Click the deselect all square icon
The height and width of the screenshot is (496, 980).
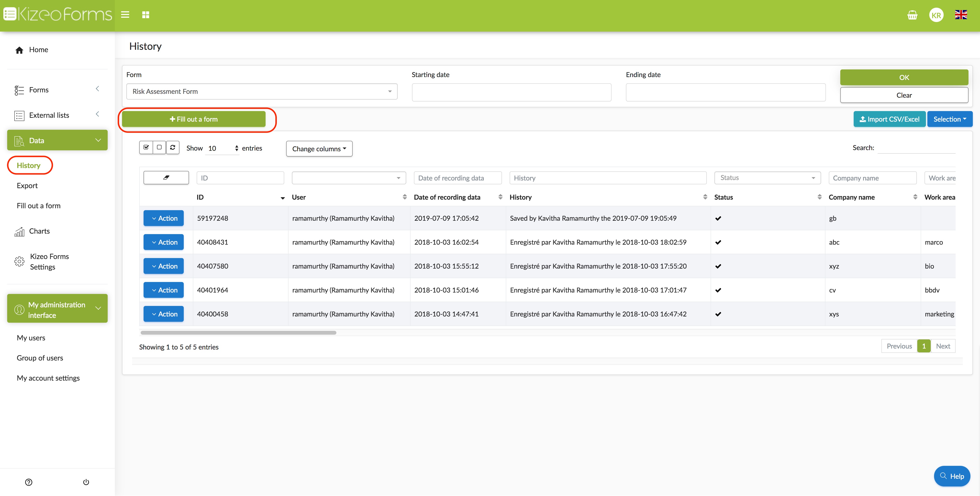pyautogui.click(x=159, y=148)
